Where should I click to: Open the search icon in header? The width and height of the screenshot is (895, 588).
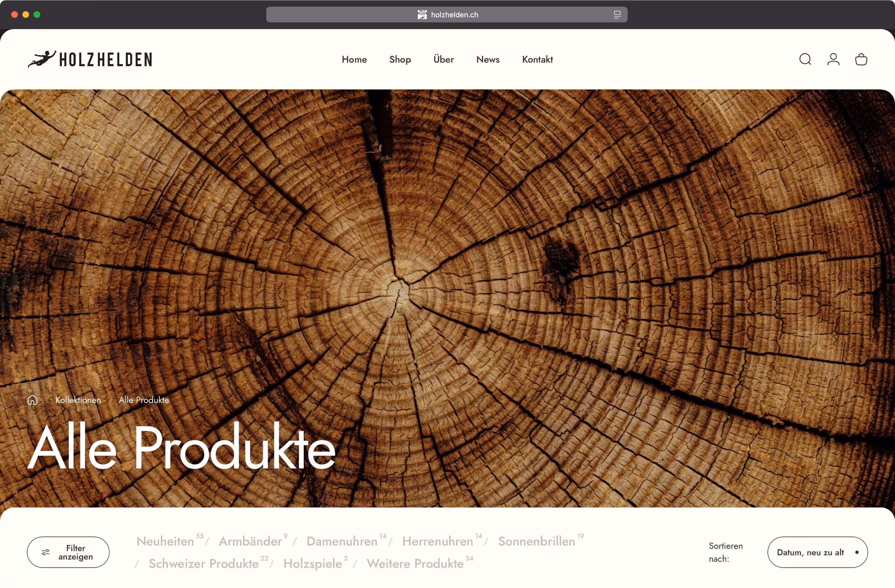(805, 59)
